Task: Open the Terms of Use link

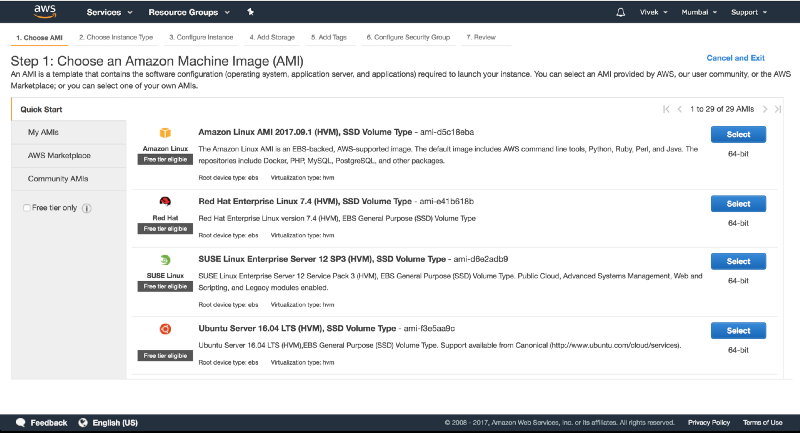Action: (762, 423)
